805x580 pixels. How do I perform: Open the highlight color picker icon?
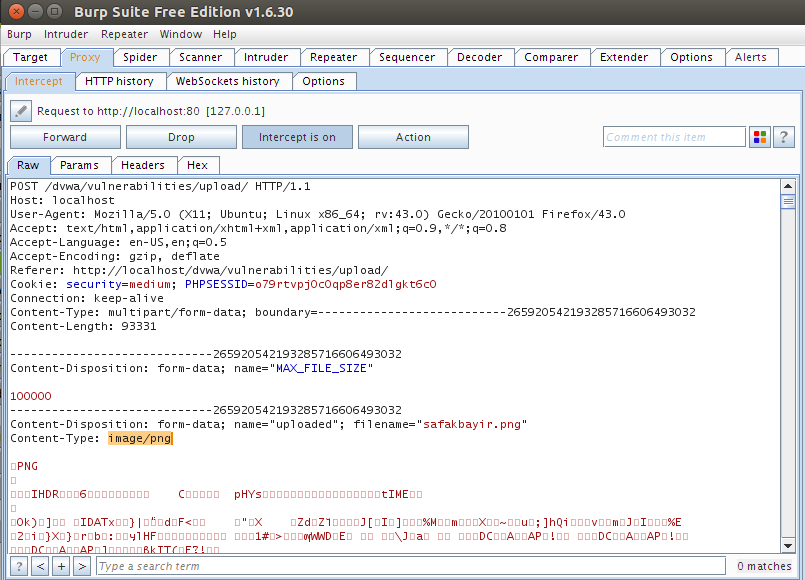pyautogui.click(x=760, y=137)
